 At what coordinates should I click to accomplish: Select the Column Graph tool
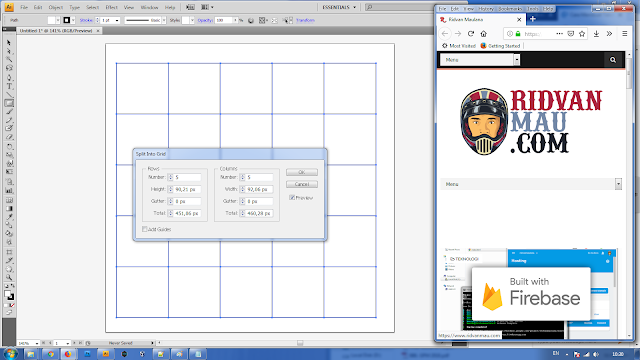point(9,191)
